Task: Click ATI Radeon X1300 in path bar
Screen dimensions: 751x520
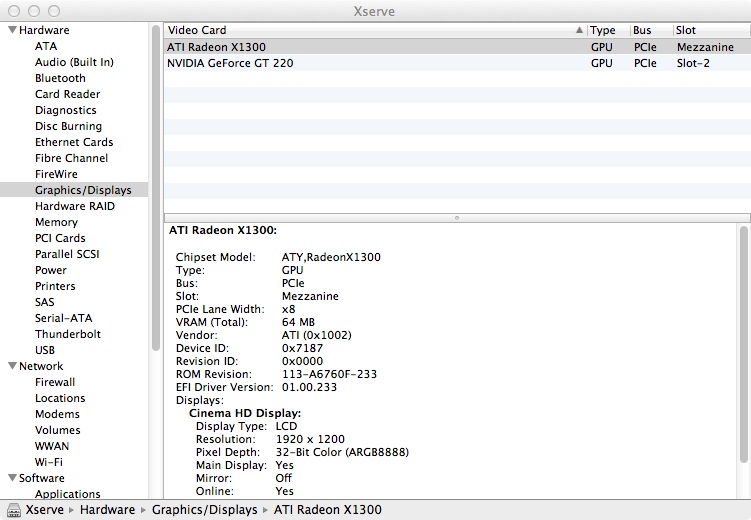Action: point(328,509)
